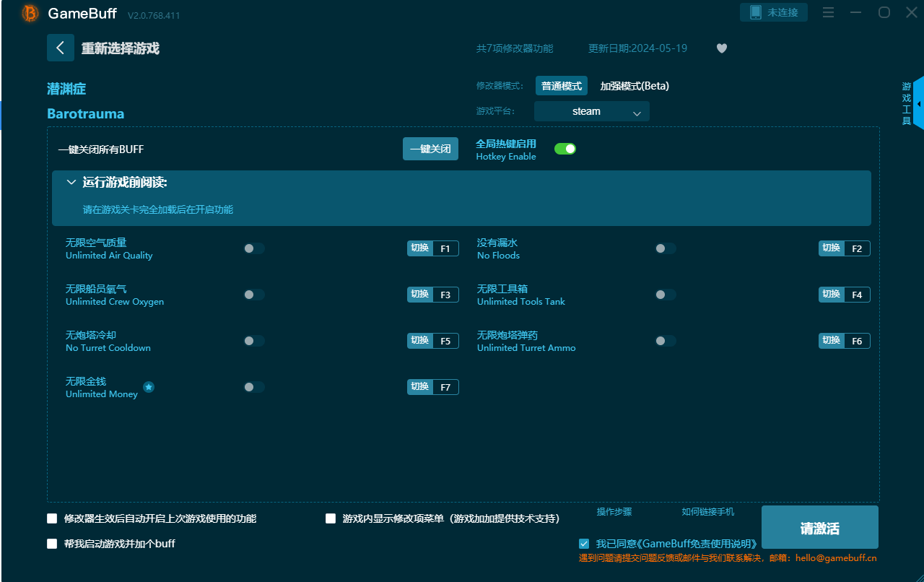Open the 操作步骤 link
Screen dimensions: 924x582
(614, 512)
